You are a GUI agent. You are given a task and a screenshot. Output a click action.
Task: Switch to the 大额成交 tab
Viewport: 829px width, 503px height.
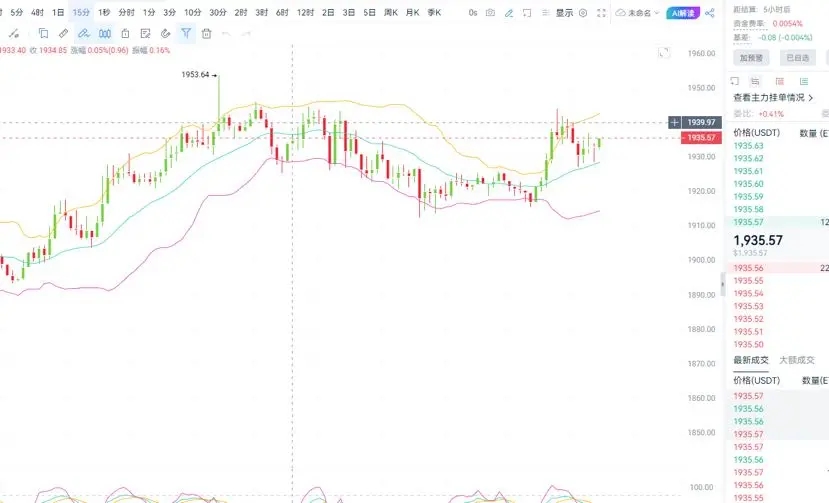(797, 360)
